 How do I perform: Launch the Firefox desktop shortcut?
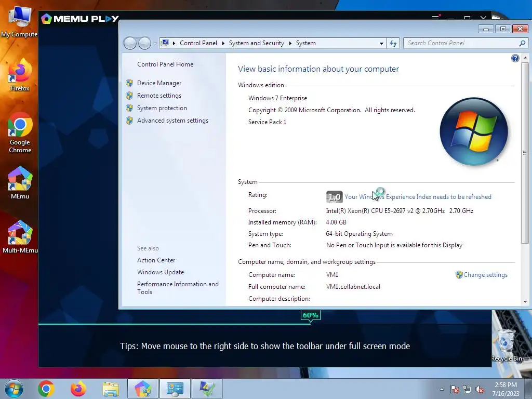(20, 75)
